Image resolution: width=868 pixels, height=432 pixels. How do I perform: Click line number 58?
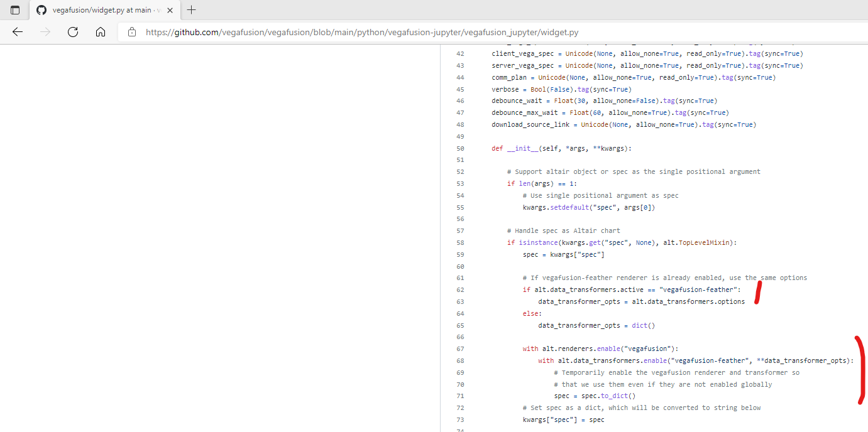pyautogui.click(x=460, y=242)
